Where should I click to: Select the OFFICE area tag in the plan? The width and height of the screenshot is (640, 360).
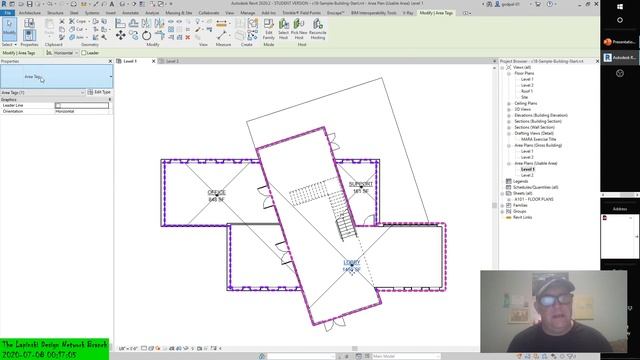[x=216, y=196]
